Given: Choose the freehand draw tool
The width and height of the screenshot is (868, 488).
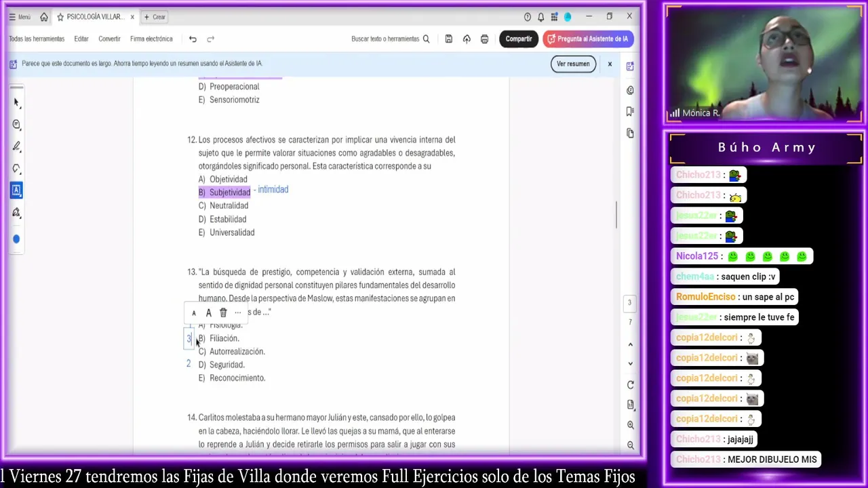Looking at the screenshot, I should 16,169.
